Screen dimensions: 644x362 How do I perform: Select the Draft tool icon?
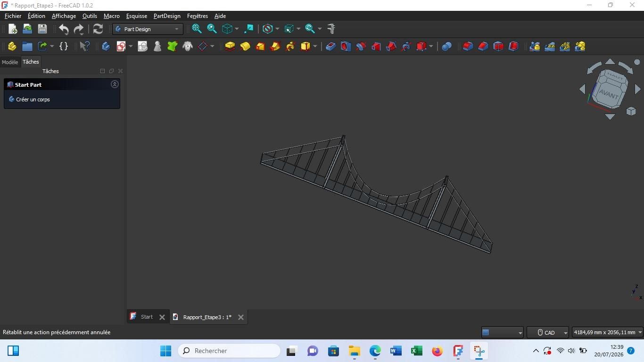point(498,46)
